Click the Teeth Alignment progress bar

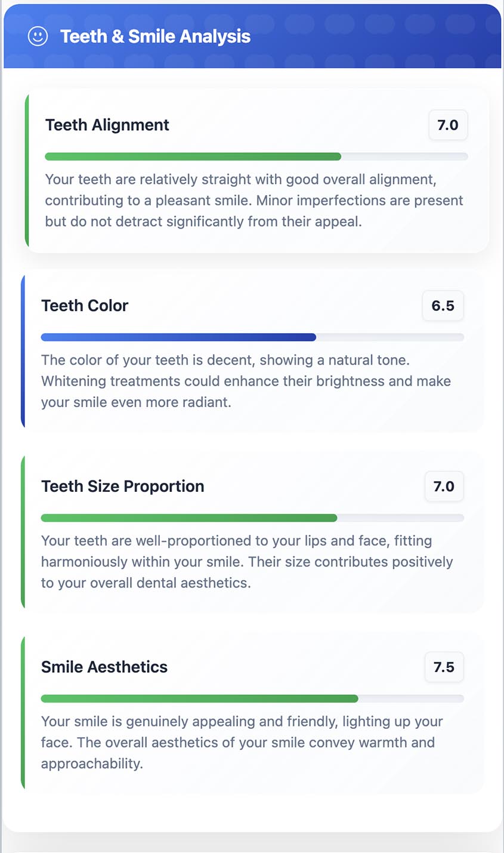[x=256, y=157]
